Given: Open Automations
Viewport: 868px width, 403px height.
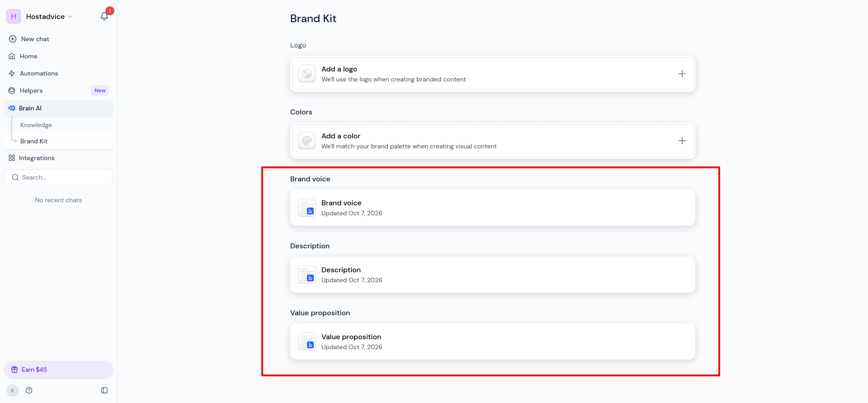Looking at the screenshot, I should point(58,73).
